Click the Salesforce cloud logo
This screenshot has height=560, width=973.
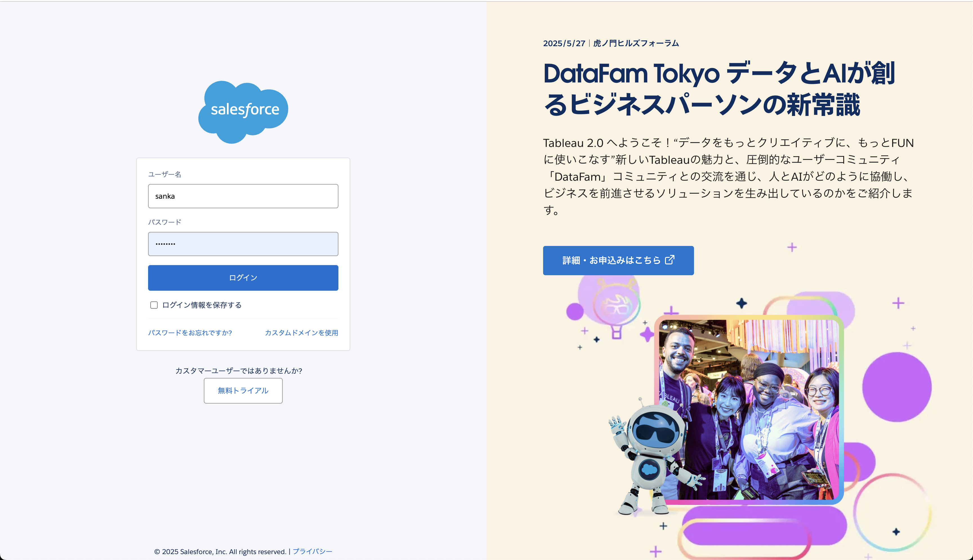[243, 112]
